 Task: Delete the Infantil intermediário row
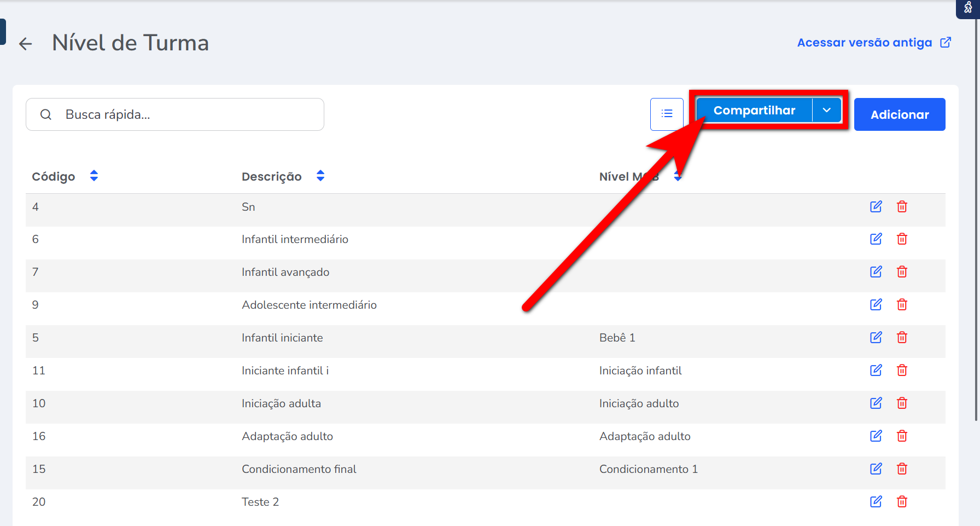[902, 239]
